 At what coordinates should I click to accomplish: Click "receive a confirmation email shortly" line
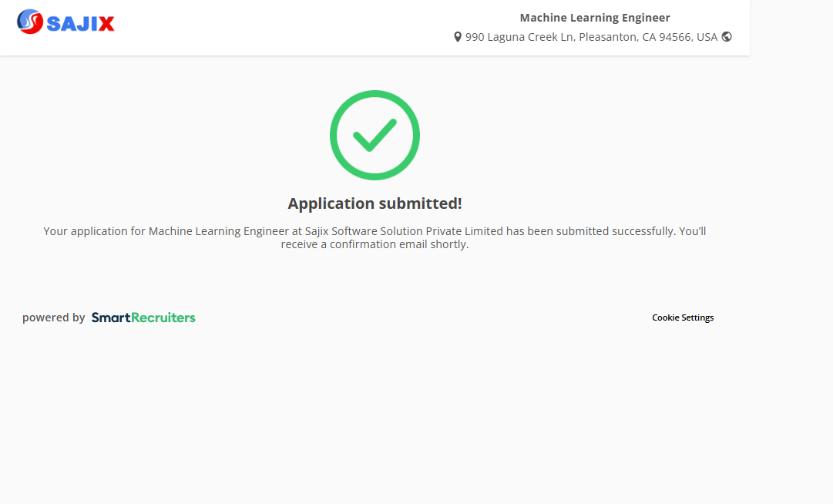coord(375,245)
